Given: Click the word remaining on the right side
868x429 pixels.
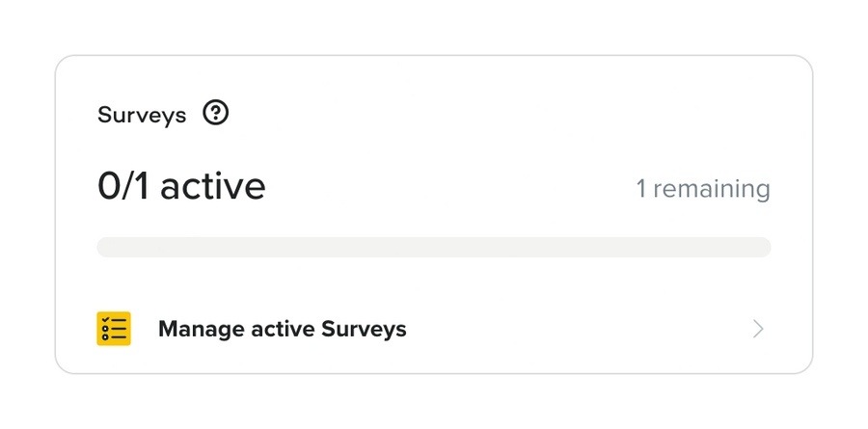Looking at the screenshot, I should tap(712, 189).
